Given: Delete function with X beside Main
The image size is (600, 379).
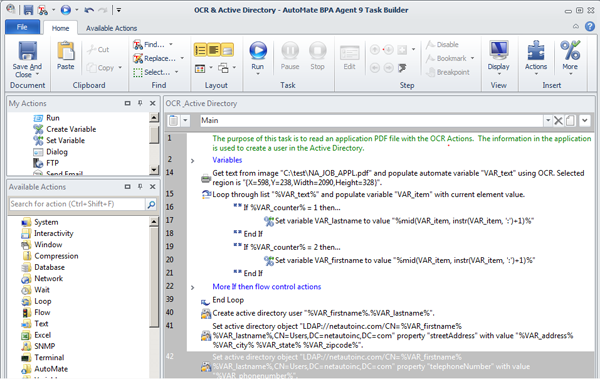Looking at the screenshot, I should pos(558,121).
